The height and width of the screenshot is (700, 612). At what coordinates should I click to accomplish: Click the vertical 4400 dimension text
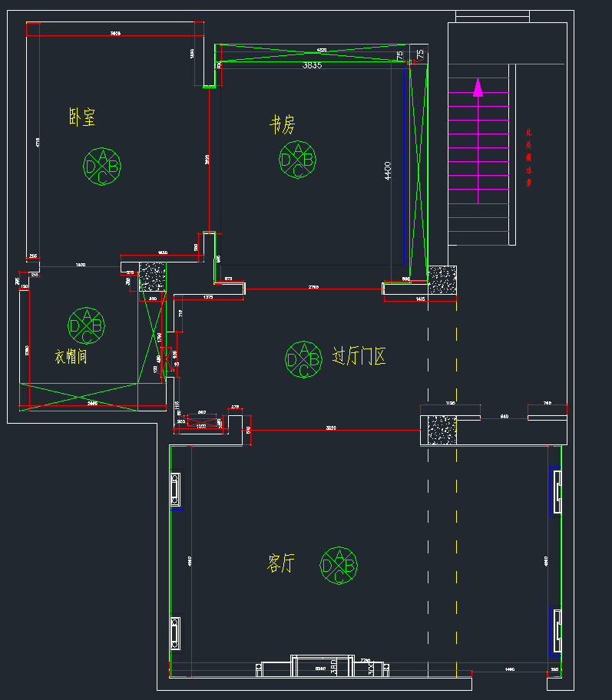[x=389, y=170]
